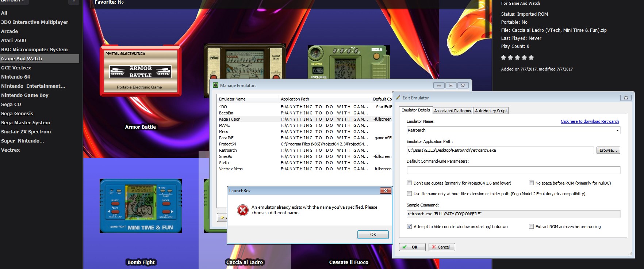Select the 4DO emulator row
The height and width of the screenshot is (269, 644).
[304, 107]
